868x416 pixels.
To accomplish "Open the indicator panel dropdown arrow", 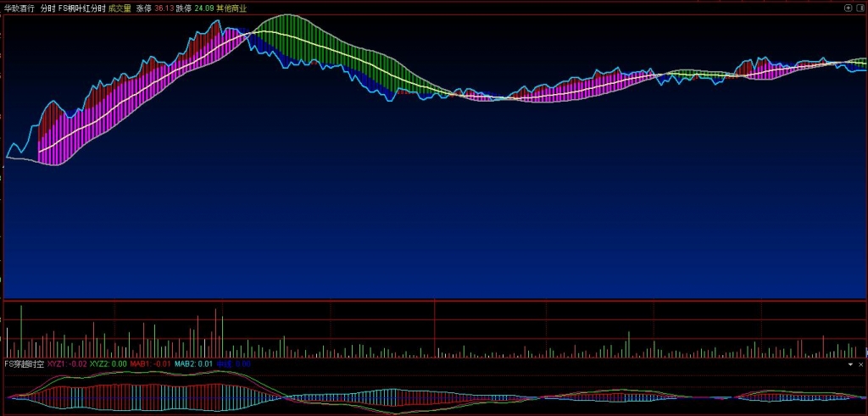I will point(850,364).
